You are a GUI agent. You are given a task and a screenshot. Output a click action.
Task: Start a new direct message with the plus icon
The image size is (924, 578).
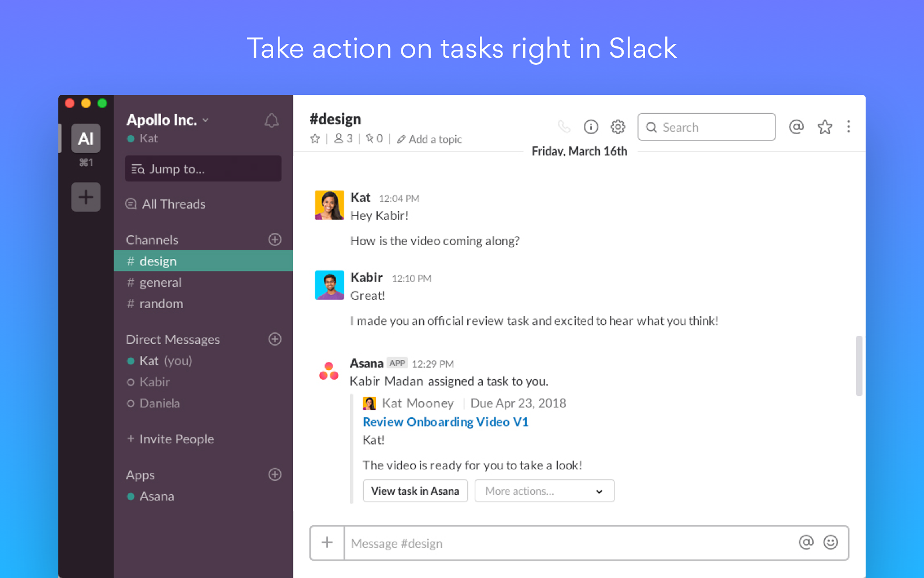[x=275, y=339]
